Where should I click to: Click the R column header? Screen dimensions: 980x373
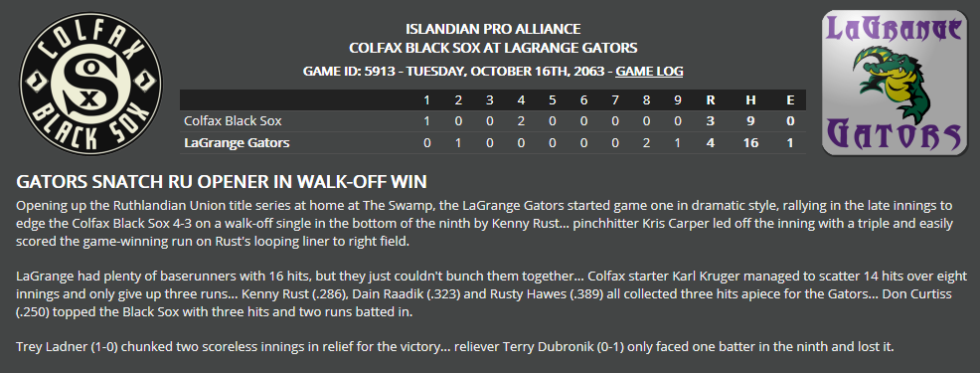coord(710,100)
